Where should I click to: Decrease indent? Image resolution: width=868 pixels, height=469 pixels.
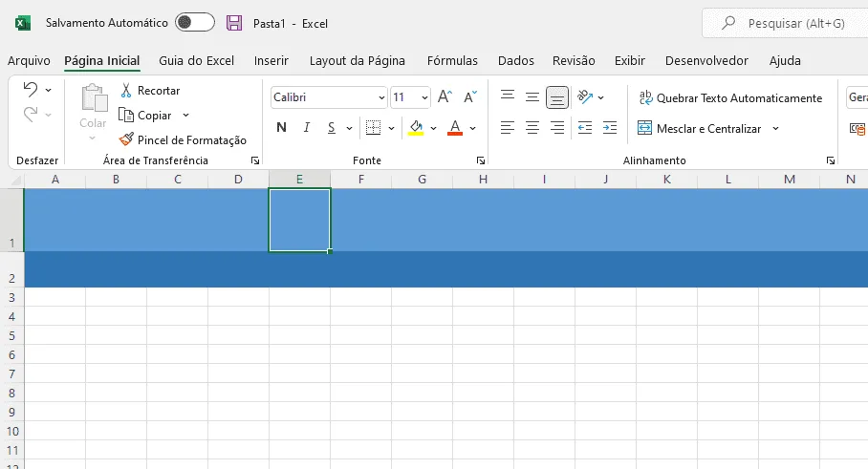(585, 128)
